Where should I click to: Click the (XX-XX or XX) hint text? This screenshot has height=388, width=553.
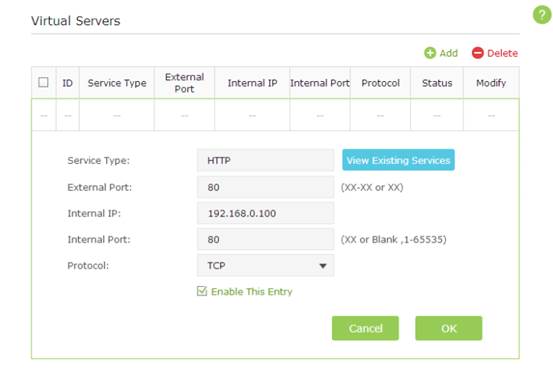point(372,187)
